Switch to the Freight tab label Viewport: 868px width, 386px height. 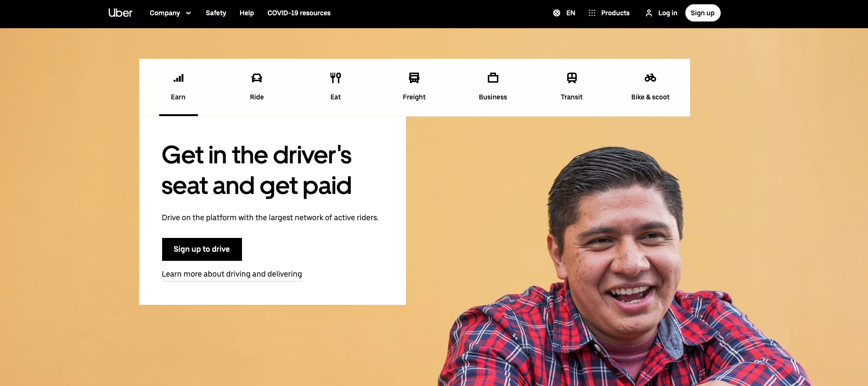point(414,97)
